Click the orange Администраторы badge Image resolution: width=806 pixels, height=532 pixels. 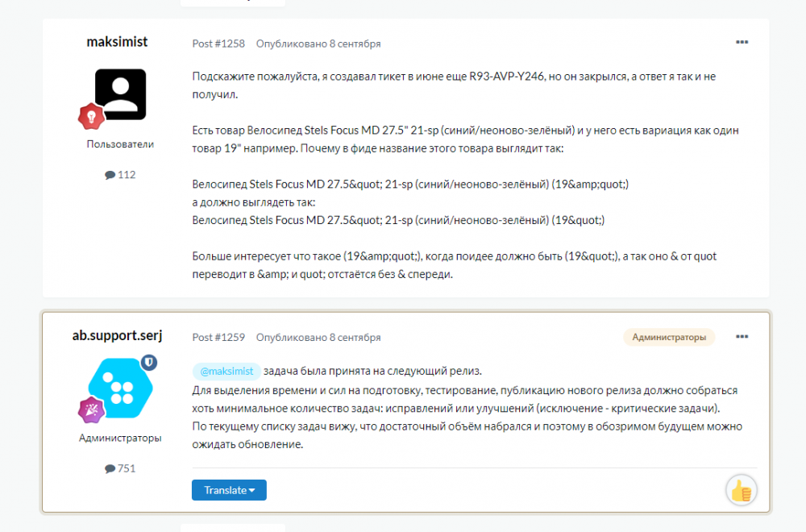point(669,337)
